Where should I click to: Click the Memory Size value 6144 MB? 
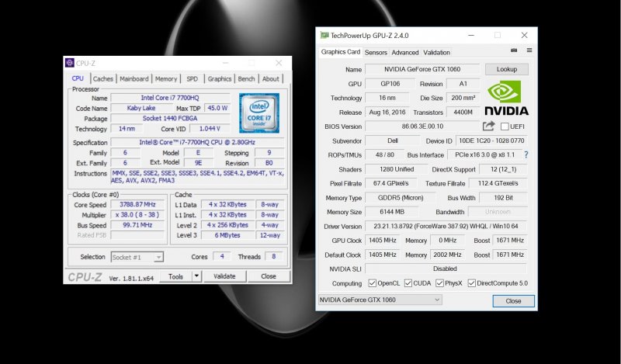(392, 212)
